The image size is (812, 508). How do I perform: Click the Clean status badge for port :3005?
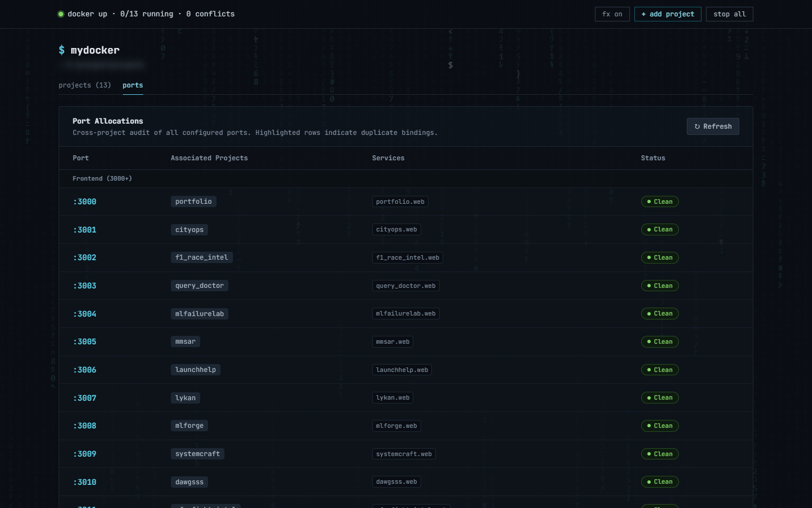point(660,341)
